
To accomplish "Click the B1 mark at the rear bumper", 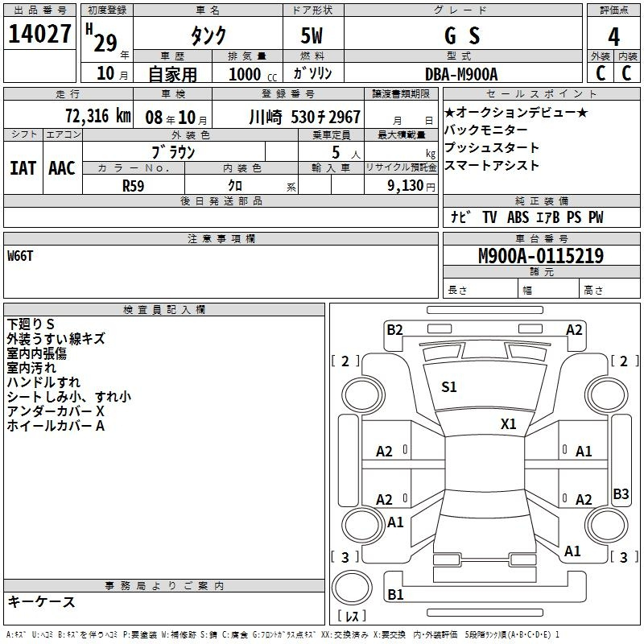I will tap(395, 595).
